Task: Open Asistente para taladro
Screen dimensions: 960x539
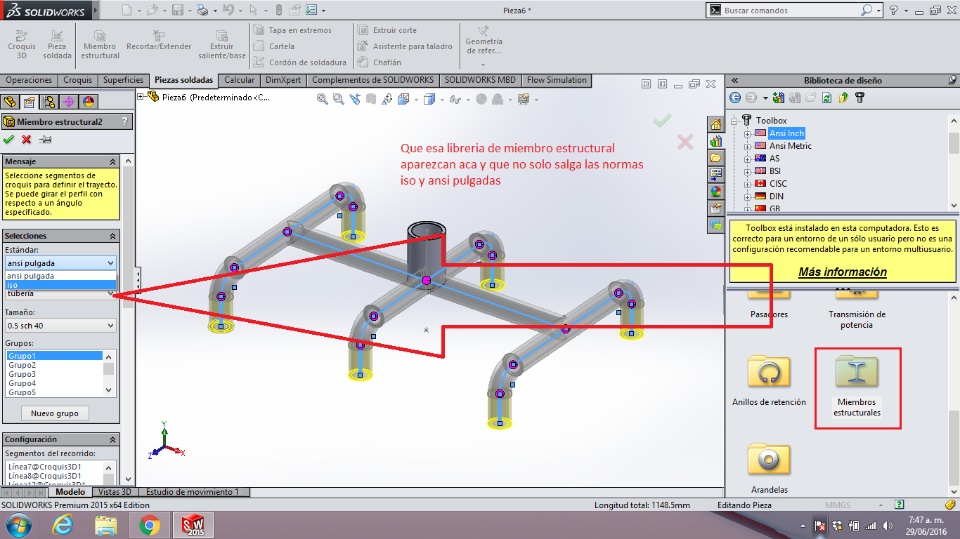Action: point(405,46)
